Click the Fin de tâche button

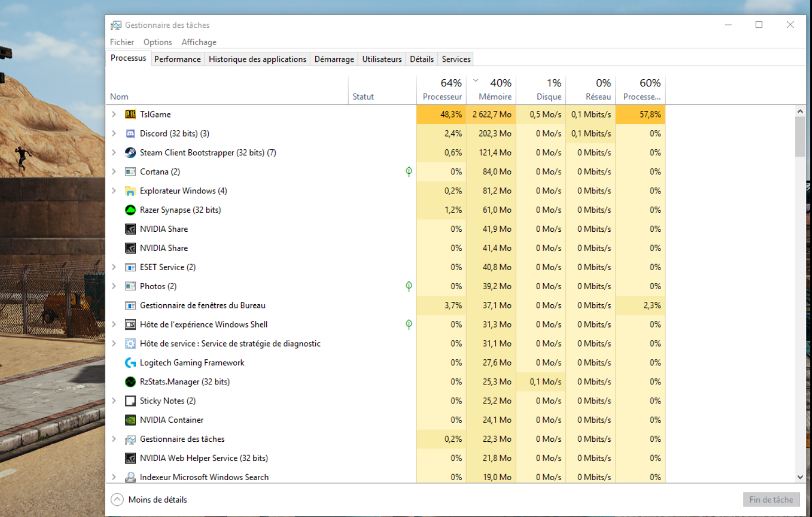pos(771,500)
